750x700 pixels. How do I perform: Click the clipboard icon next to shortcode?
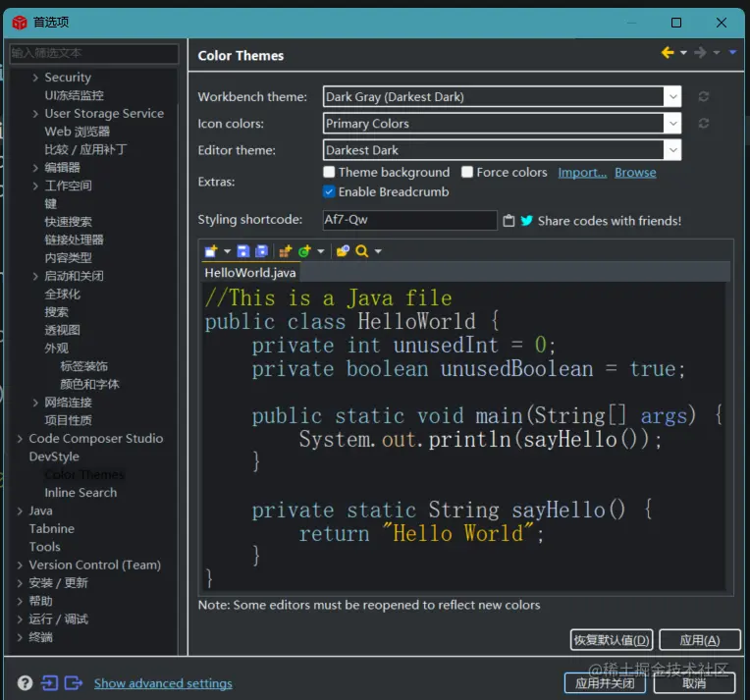pyautogui.click(x=509, y=221)
